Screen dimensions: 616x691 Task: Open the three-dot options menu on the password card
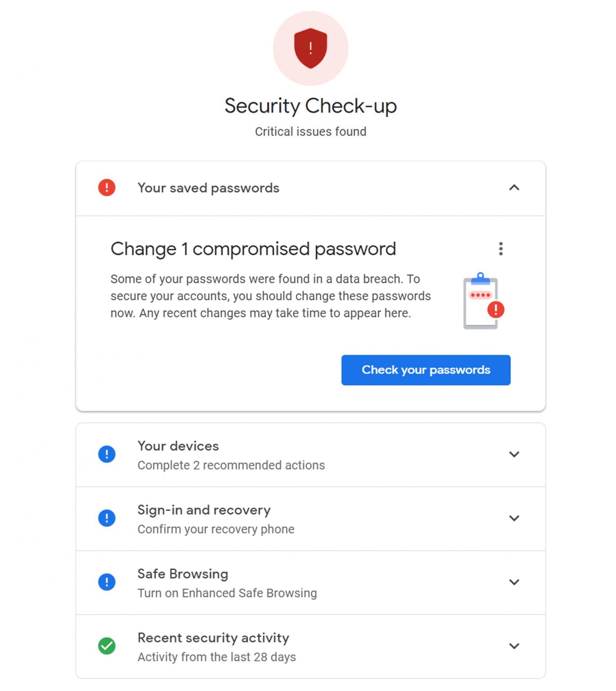coord(500,248)
